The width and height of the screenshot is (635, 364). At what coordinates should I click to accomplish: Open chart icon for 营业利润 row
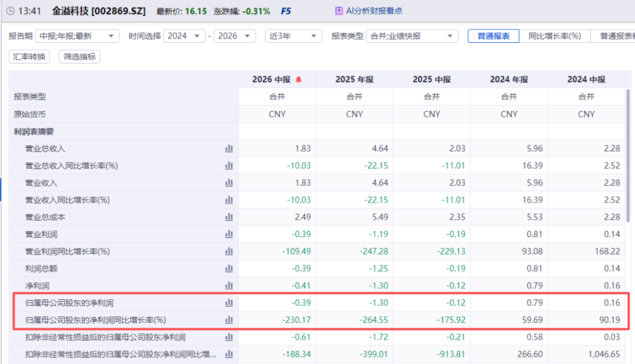pyautogui.click(x=229, y=234)
